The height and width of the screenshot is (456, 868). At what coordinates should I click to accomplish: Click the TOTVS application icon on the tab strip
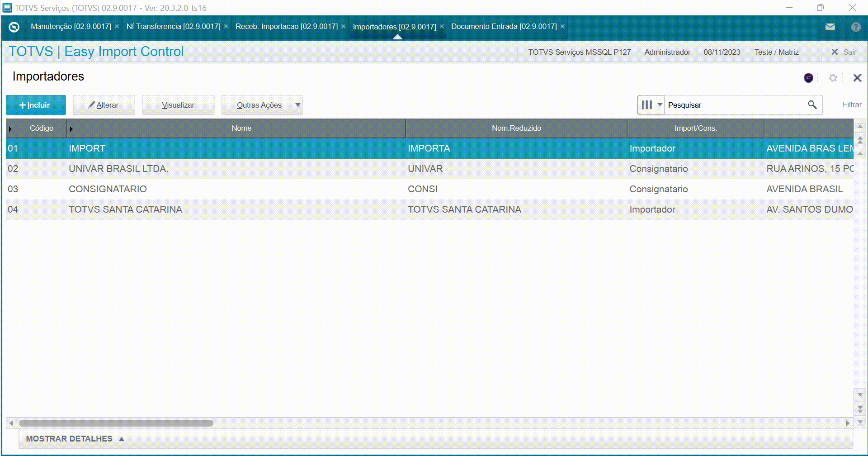[x=14, y=27]
